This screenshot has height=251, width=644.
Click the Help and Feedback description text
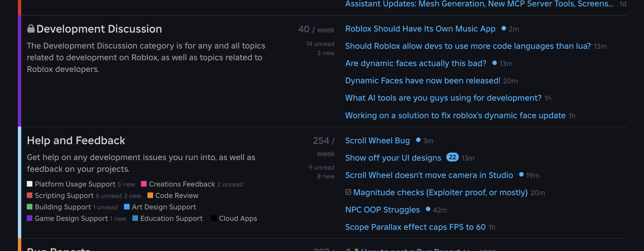[141, 163]
